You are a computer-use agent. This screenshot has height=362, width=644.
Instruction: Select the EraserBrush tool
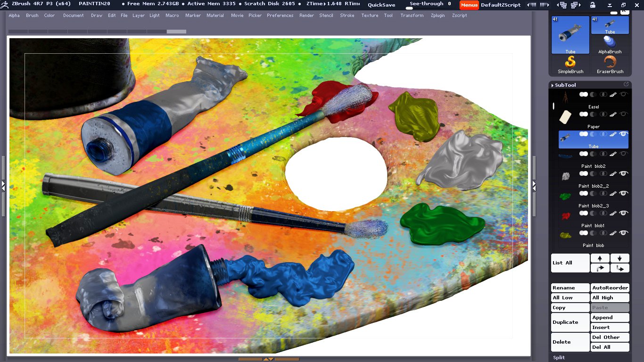click(x=610, y=65)
